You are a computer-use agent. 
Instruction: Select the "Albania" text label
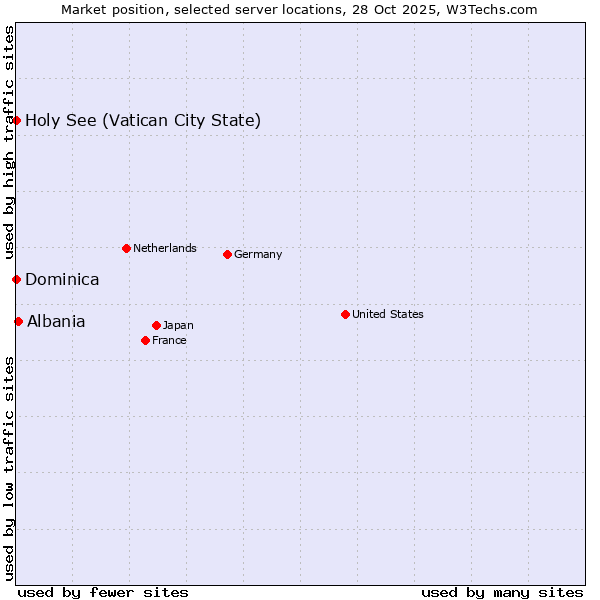[x=56, y=322]
